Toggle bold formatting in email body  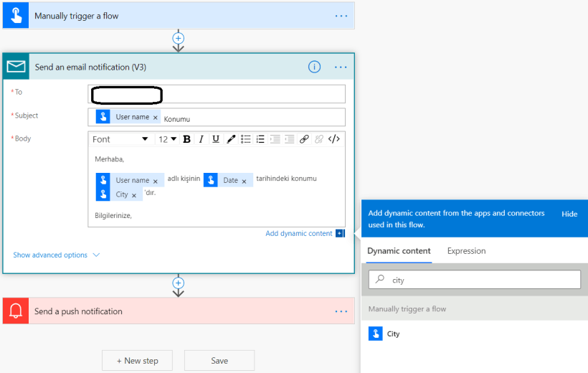[x=187, y=139]
